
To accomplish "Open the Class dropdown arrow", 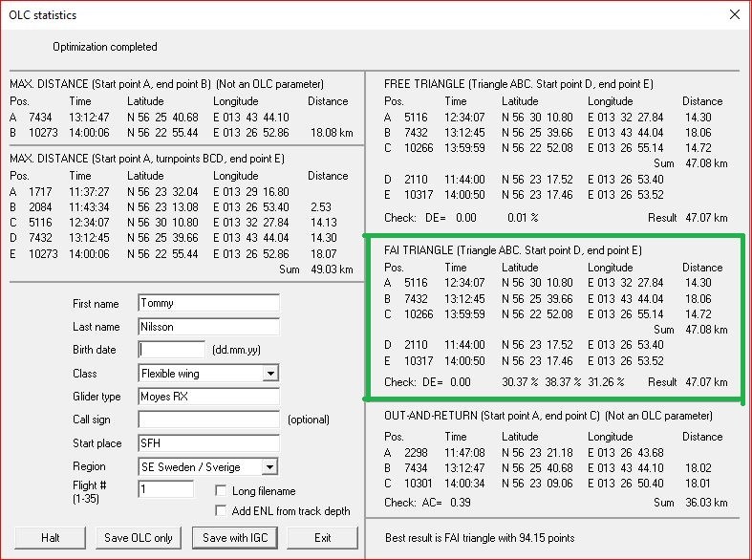I will (x=270, y=373).
